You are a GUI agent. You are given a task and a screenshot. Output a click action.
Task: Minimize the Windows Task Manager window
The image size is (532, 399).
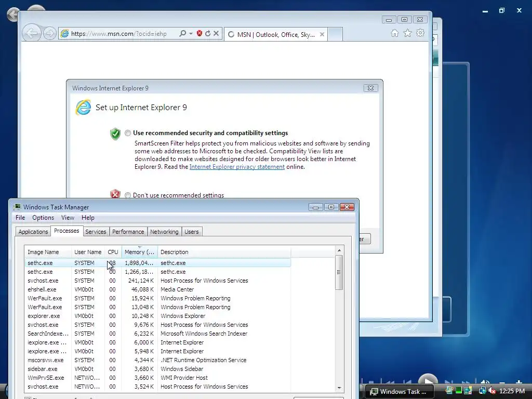pos(315,207)
